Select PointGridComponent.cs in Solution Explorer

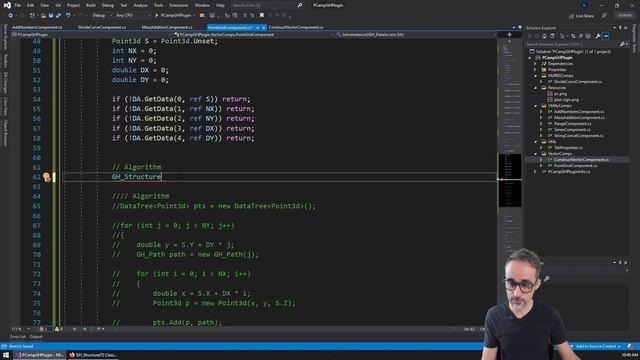point(575,166)
